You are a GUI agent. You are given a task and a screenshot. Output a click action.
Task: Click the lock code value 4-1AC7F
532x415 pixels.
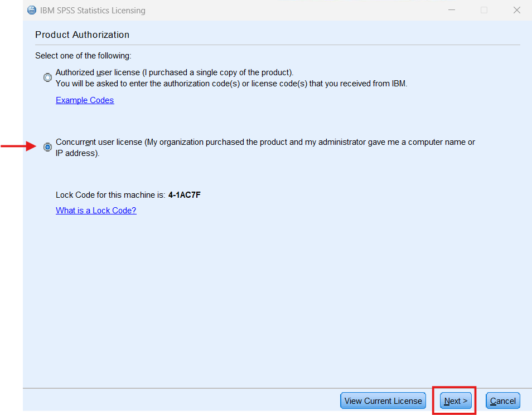click(185, 195)
